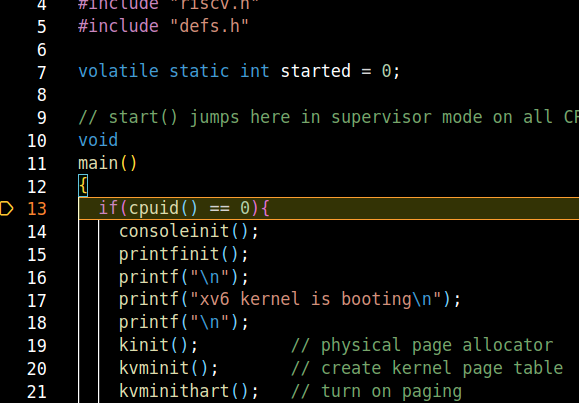Click line number 7 in the gutter
The height and width of the screenshot is (403, 579).
(42, 72)
